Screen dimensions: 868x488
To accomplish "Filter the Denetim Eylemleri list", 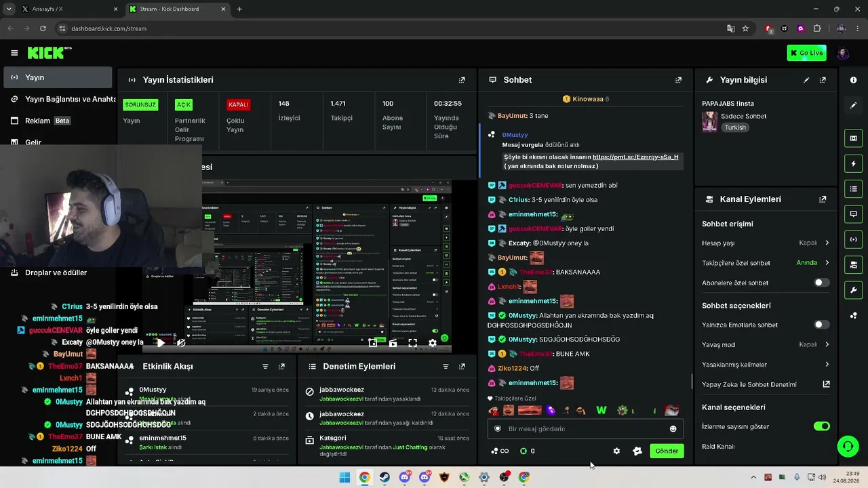I will point(446,367).
